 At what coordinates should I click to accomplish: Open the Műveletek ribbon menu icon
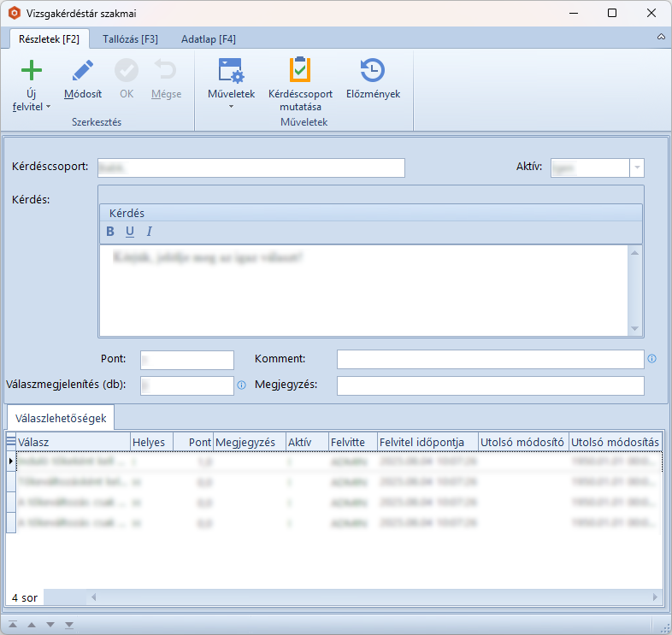(231, 71)
